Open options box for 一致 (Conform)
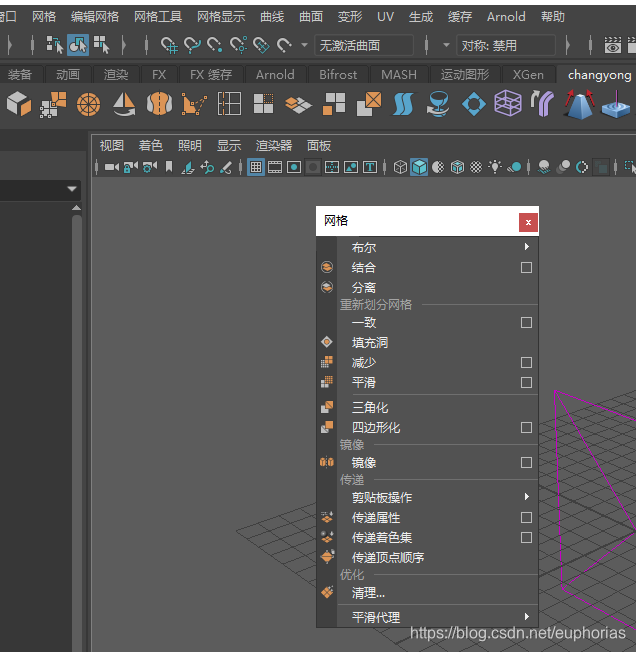636x652 pixels. 526,322
